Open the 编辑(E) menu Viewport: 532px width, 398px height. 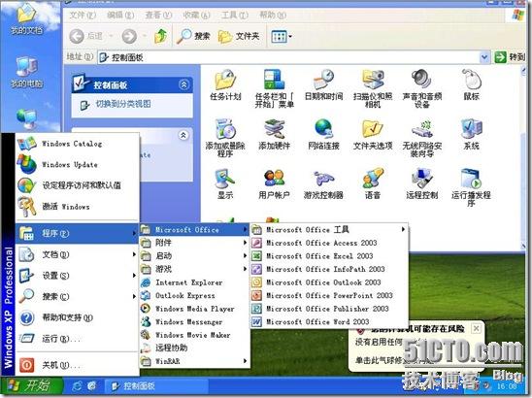pyautogui.click(x=120, y=15)
